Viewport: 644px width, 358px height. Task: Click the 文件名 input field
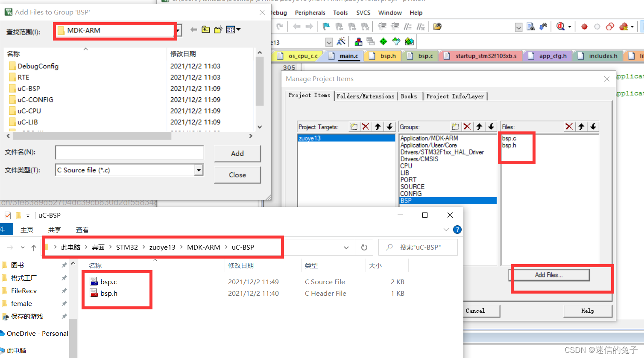[x=129, y=152]
